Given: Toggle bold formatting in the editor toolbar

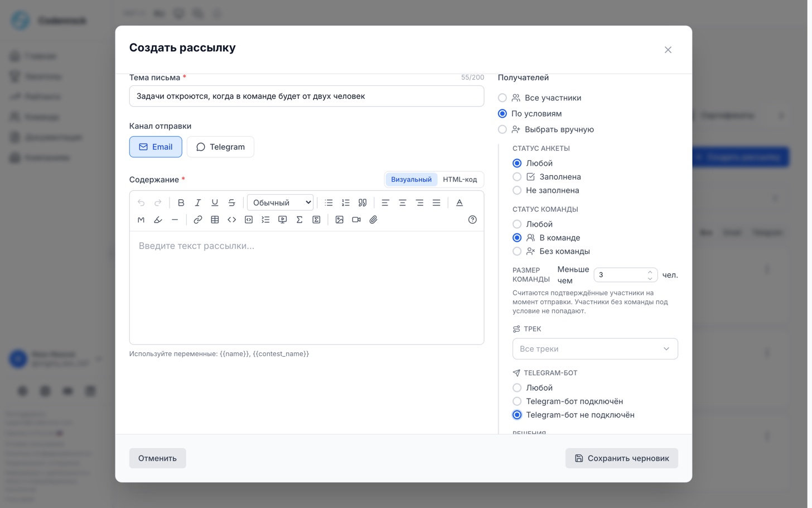Looking at the screenshot, I should (181, 203).
